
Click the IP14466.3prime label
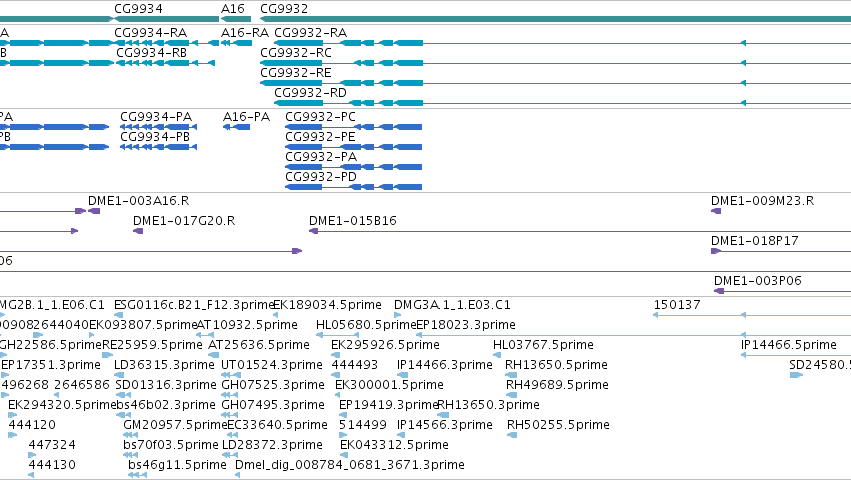(x=444, y=365)
